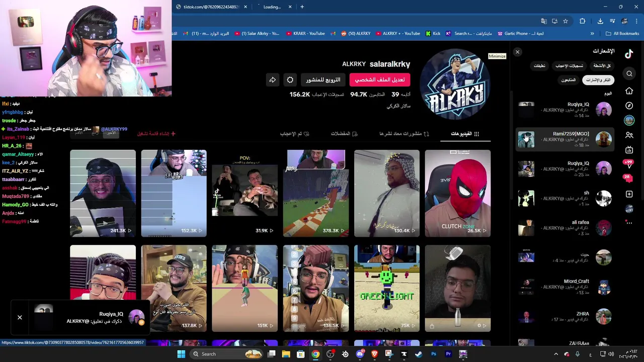Click the ALKRKY profile avatar picture
This screenshot has height=362, width=644.
coord(455,84)
